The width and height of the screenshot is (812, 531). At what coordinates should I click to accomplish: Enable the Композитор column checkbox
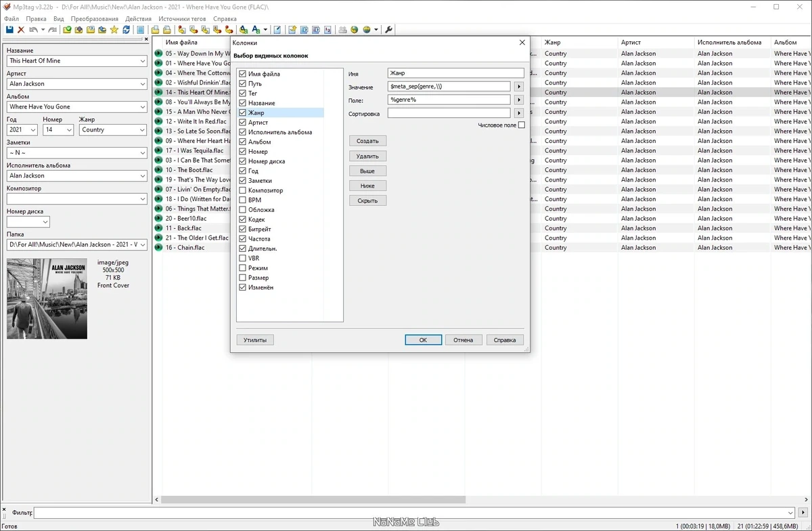242,190
